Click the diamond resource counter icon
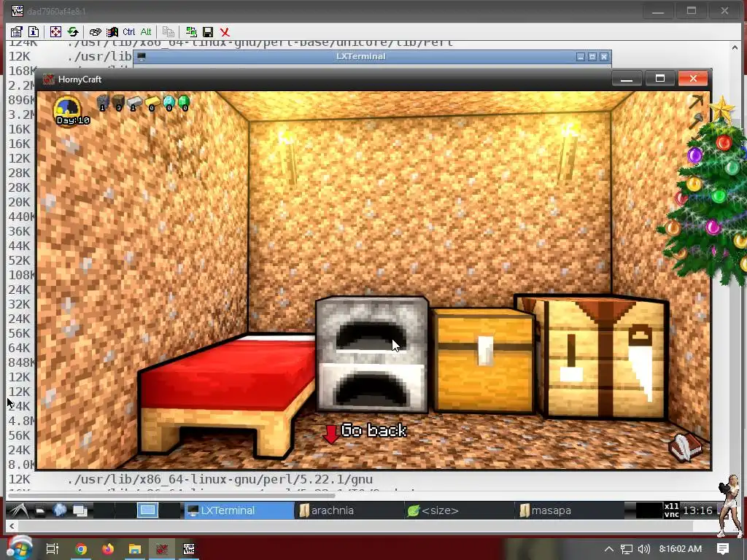The height and width of the screenshot is (560, 747). click(x=169, y=103)
